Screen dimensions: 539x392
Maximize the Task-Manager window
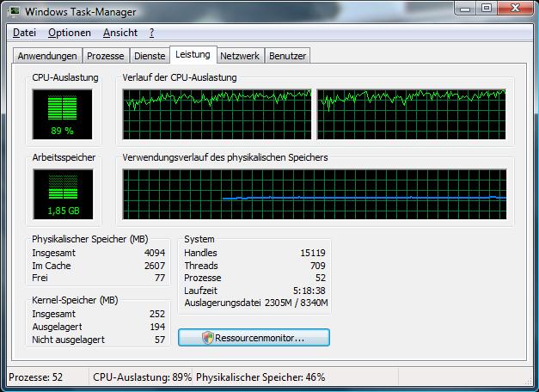[486, 9]
